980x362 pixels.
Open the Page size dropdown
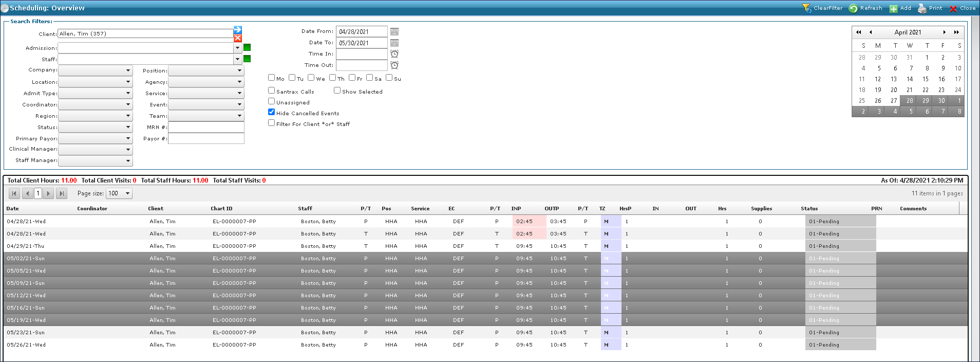[x=127, y=193]
